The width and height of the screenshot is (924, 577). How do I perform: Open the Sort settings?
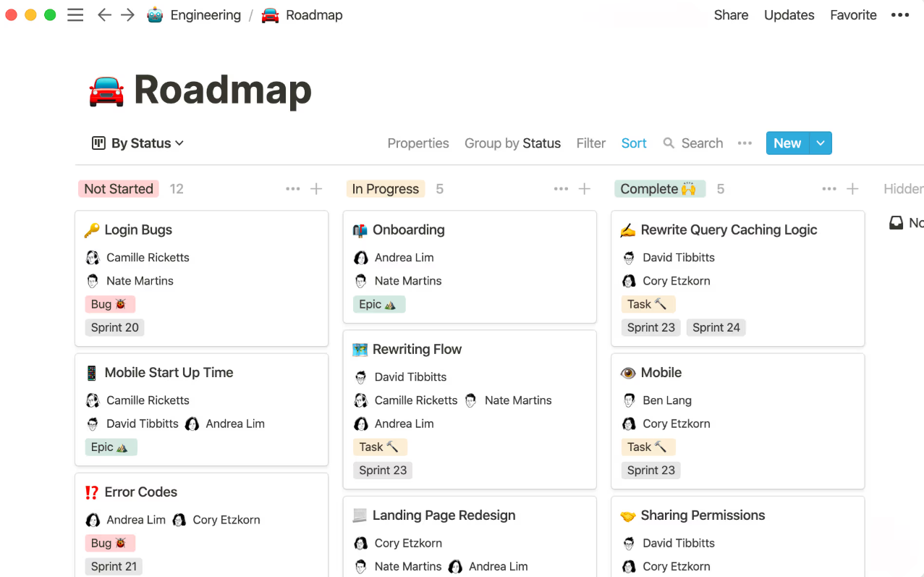click(634, 143)
